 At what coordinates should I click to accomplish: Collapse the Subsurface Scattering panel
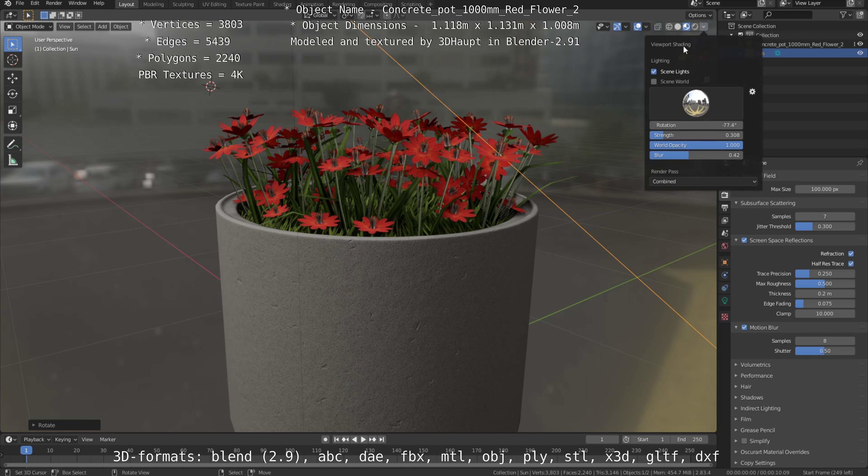point(768,203)
